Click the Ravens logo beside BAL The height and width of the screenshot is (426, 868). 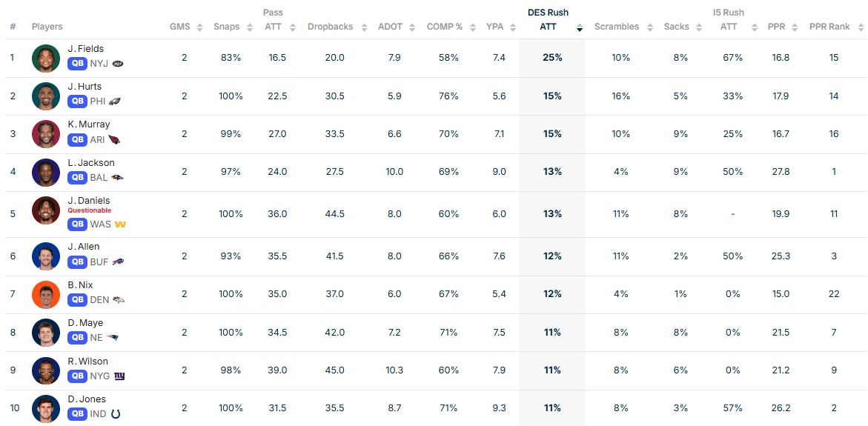point(117,178)
